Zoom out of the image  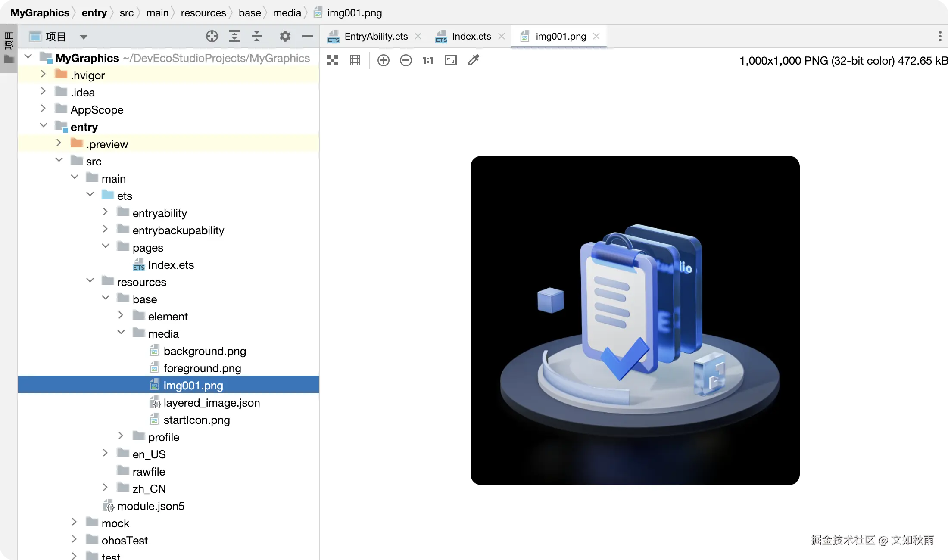pos(405,60)
